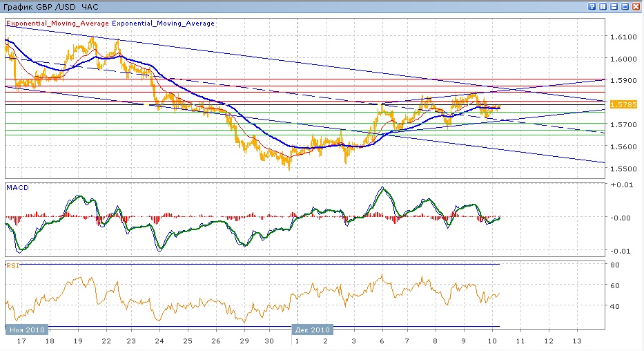Click the 'Ноя 2010' month marker

pyautogui.click(x=26, y=330)
